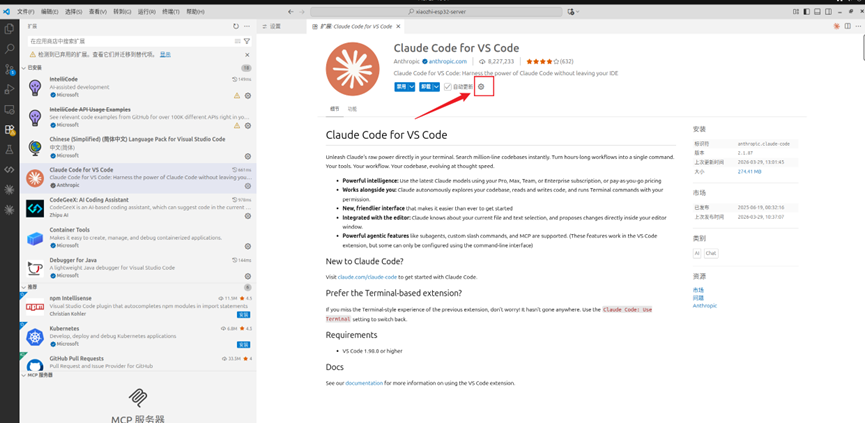The height and width of the screenshot is (423, 865).
Task: Click the Uninstall extension button
Action: 426,87
